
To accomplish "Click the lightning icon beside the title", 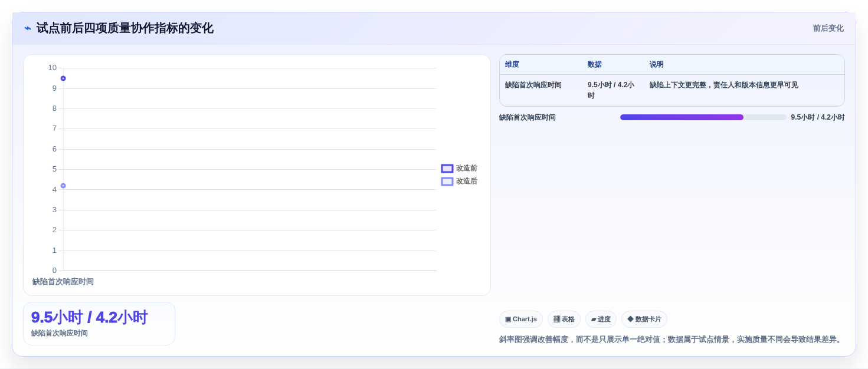I will pyautogui.click(x=28, y=28).
